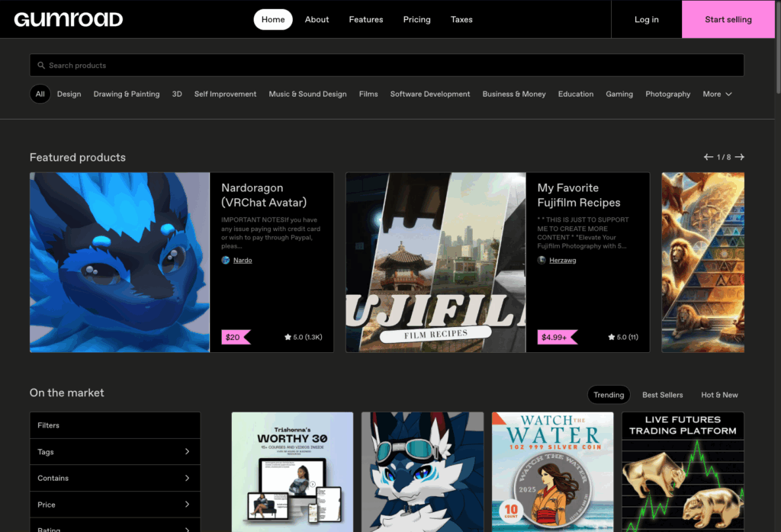Open the About page
Viewport: 781px width, 532px height.
pyautogui.click(x=317, y=19)
